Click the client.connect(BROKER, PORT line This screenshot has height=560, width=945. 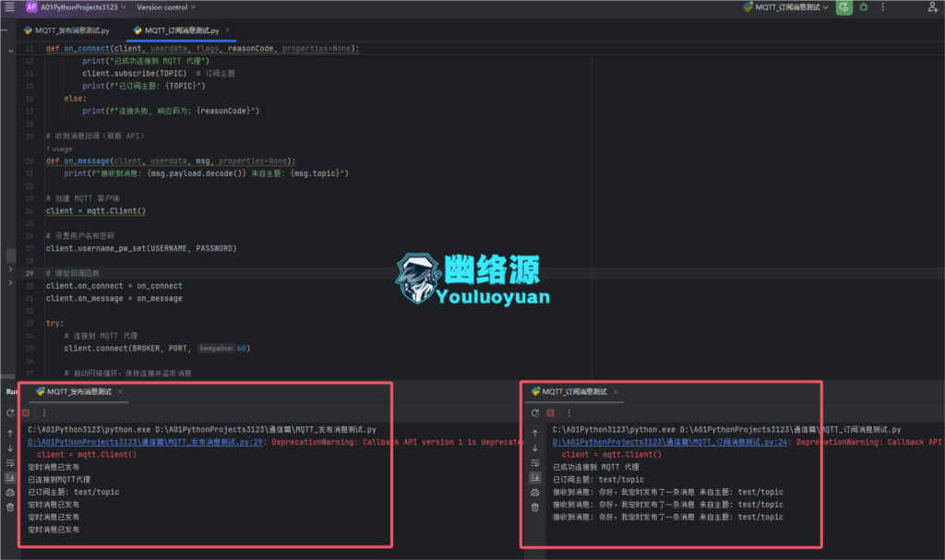(x=157, y=349)
